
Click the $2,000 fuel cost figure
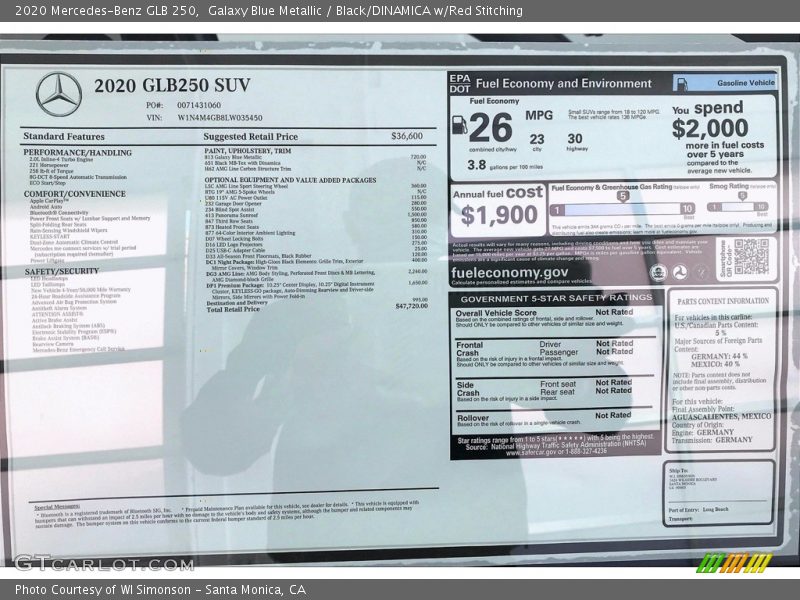[710, 128]
